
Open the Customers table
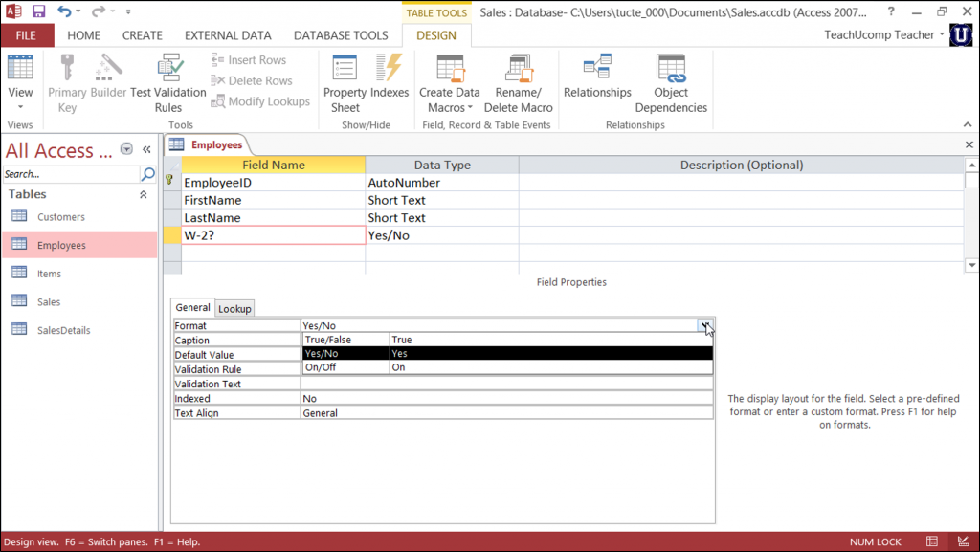pyautogui.click(x=79, y=216)
